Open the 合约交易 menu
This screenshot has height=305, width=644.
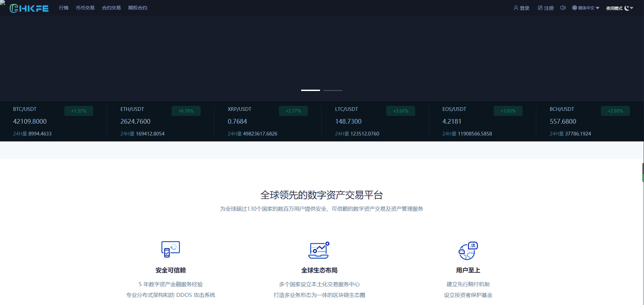click(111, 7)
